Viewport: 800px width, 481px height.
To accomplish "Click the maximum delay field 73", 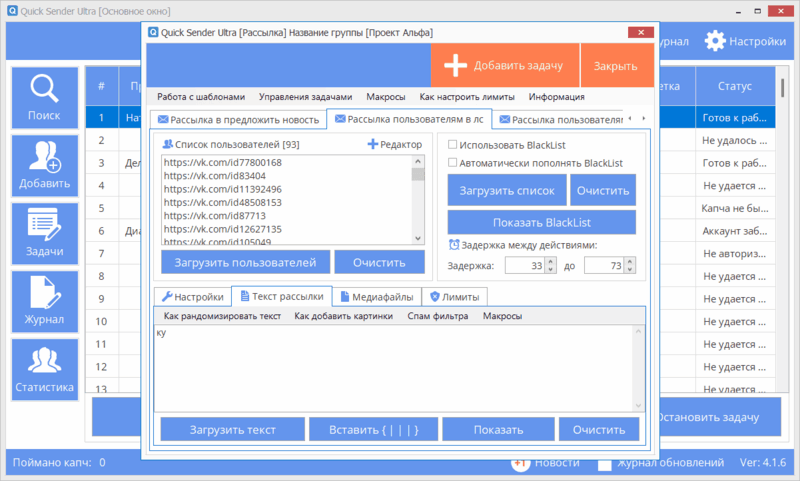I will point(605,265).
